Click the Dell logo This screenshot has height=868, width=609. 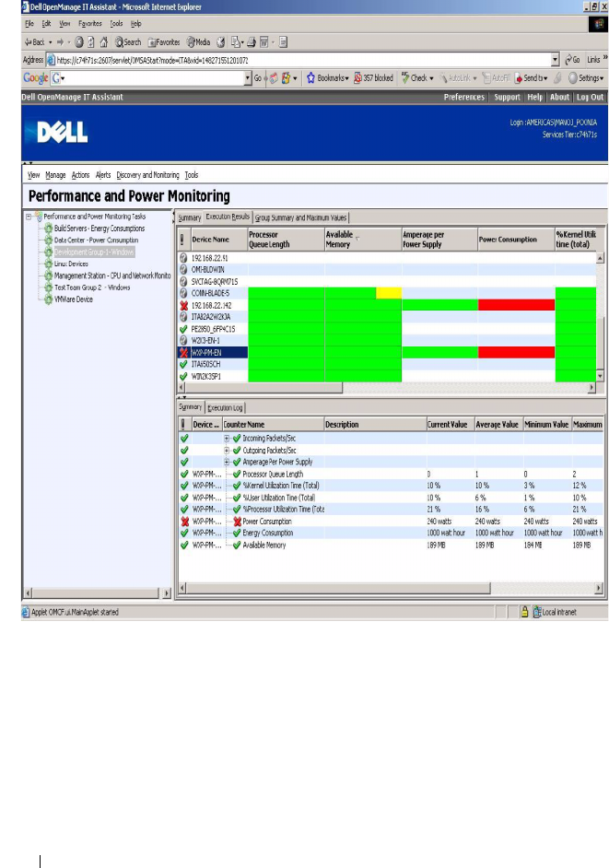[62, 133]
